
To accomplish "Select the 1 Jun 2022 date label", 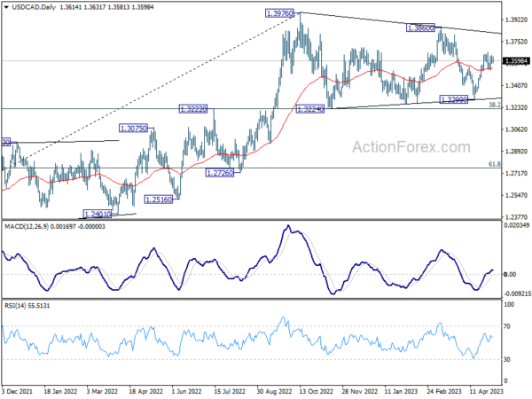I will pyautogui.click(x=186, y=391).
